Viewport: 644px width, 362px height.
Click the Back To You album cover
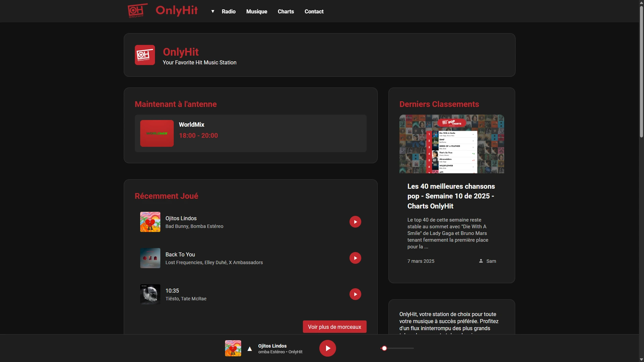150,258
